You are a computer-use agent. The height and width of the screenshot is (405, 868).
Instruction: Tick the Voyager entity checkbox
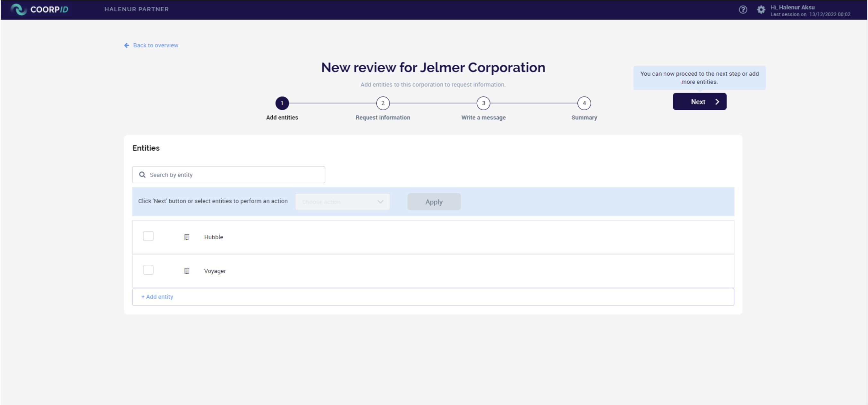click(x=148, y=270)
